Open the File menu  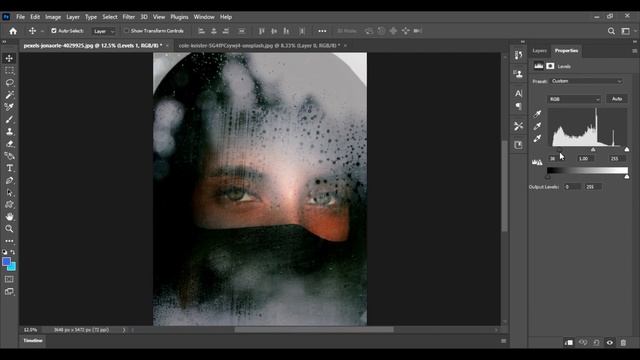(20, 17)
